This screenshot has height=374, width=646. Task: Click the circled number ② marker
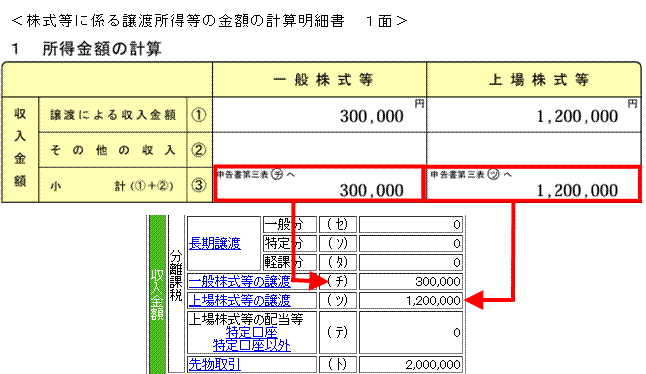point(199,150)
